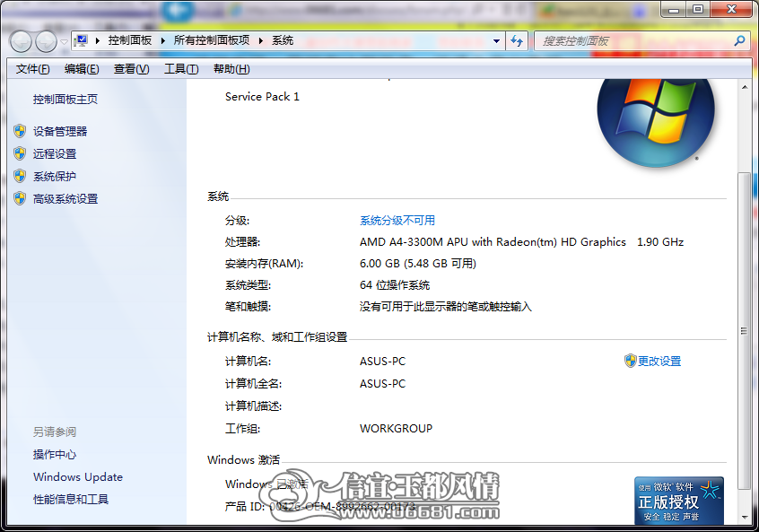759x532 pixels.
Task: Click shield icon next to 远程设置
Action: coord(20,153)
